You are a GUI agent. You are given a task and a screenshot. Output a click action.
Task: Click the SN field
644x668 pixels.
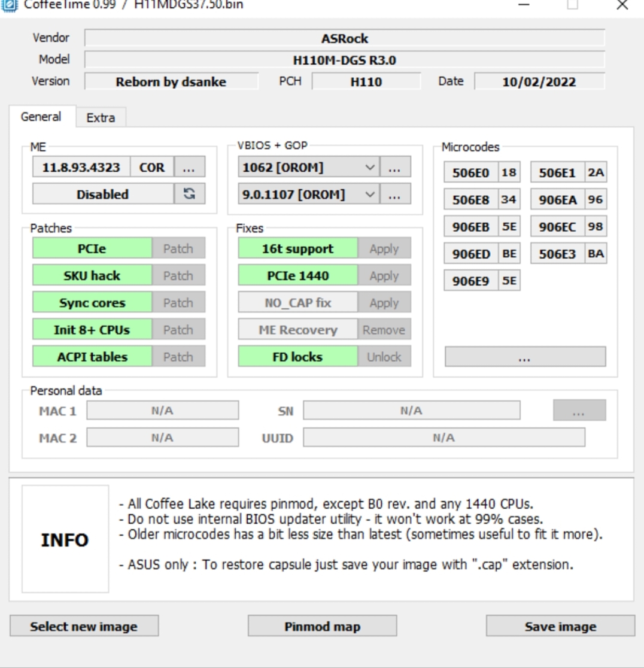[x=411, y=410]
